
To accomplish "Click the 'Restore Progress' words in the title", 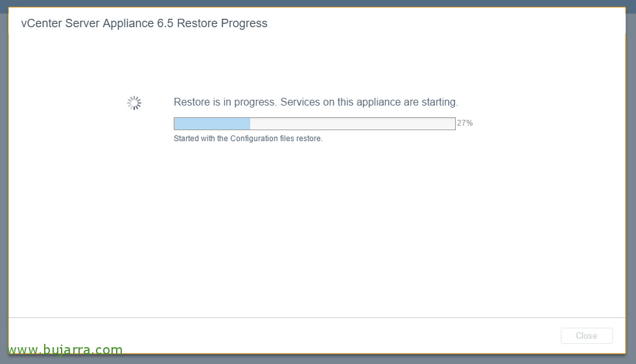I will tap(222, 23).
